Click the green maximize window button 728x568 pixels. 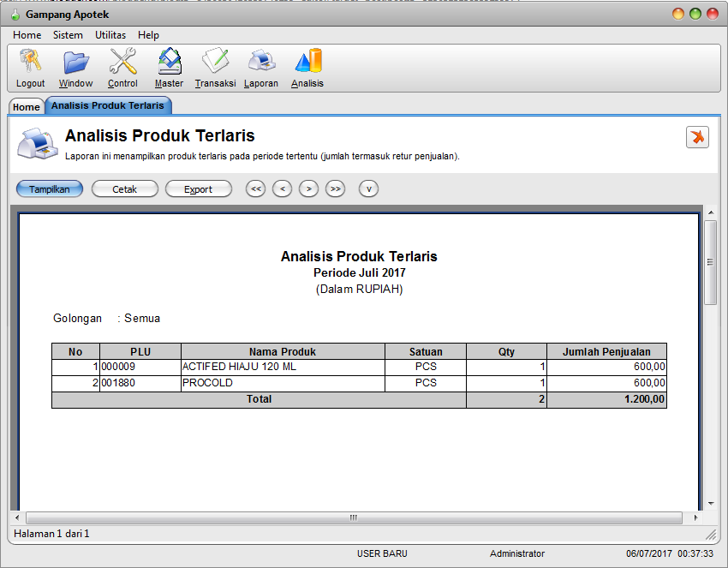click(695, 14)
